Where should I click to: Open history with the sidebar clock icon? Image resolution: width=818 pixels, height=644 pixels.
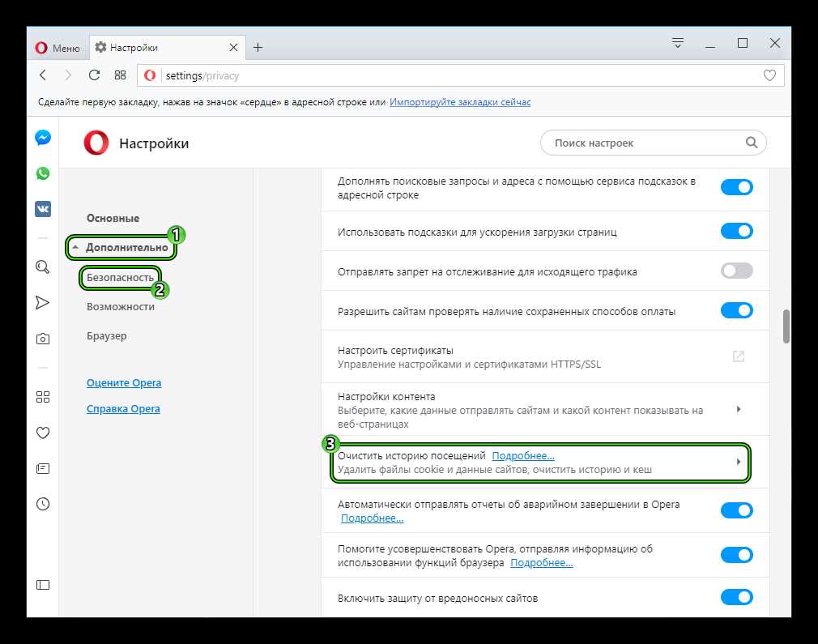43,504
